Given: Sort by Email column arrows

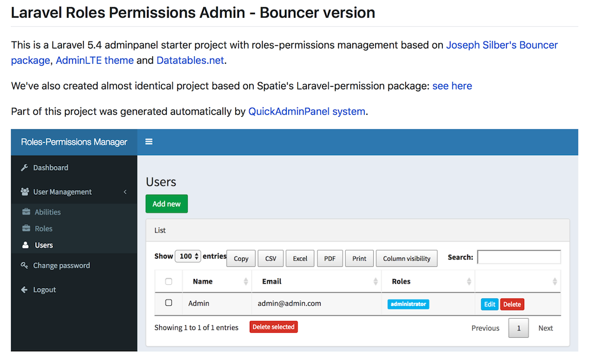Looking at the screenshot, I should [376, 281].
